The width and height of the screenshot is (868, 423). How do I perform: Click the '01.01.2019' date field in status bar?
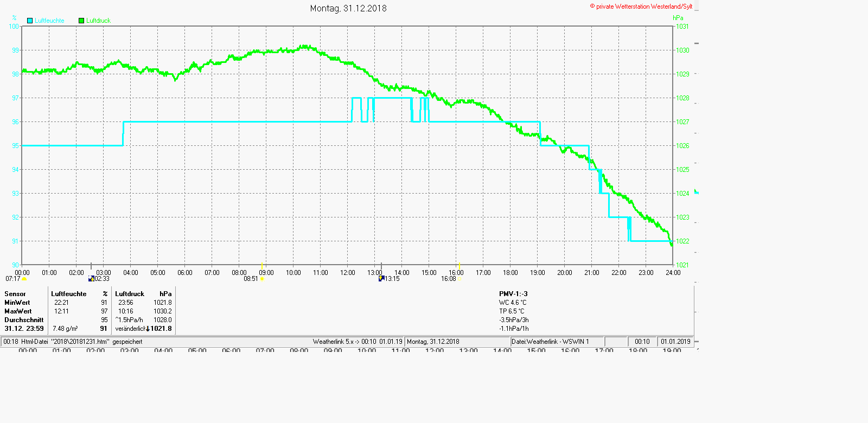click(675, 342)
